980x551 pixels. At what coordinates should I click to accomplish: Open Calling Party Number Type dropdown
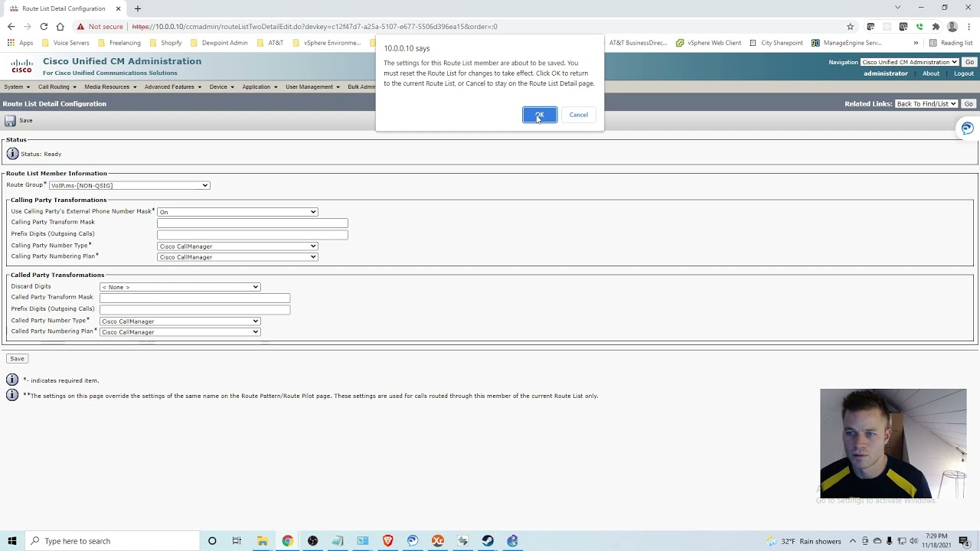coord(237,246)
